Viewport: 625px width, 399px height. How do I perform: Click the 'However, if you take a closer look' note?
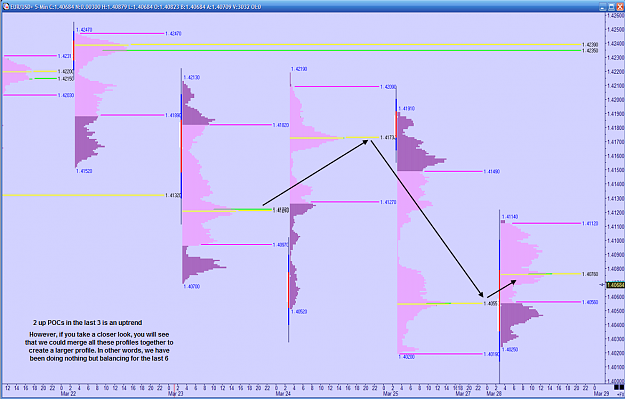[x=99, y=346]
